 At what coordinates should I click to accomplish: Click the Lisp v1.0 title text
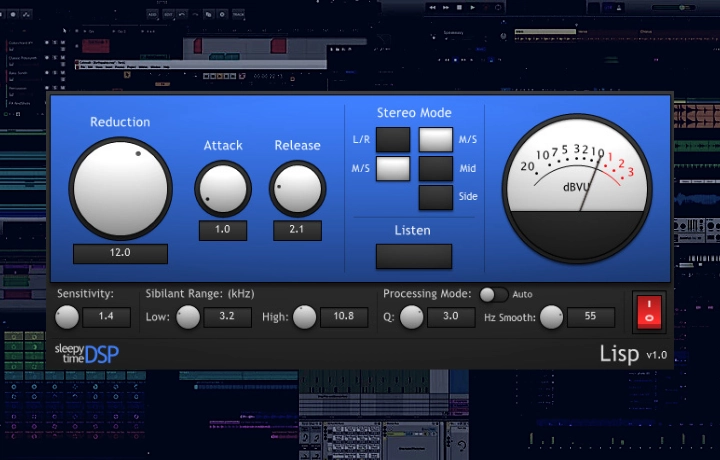click(633, 354)
